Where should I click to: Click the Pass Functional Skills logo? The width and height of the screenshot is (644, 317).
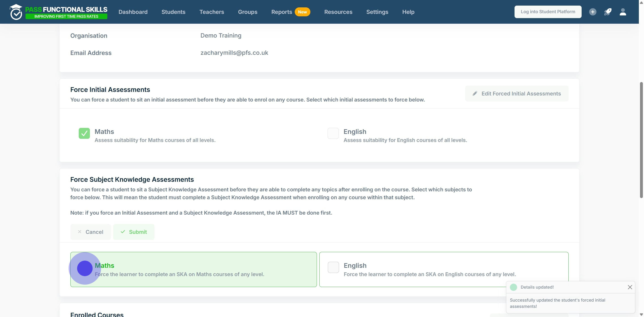59,12
